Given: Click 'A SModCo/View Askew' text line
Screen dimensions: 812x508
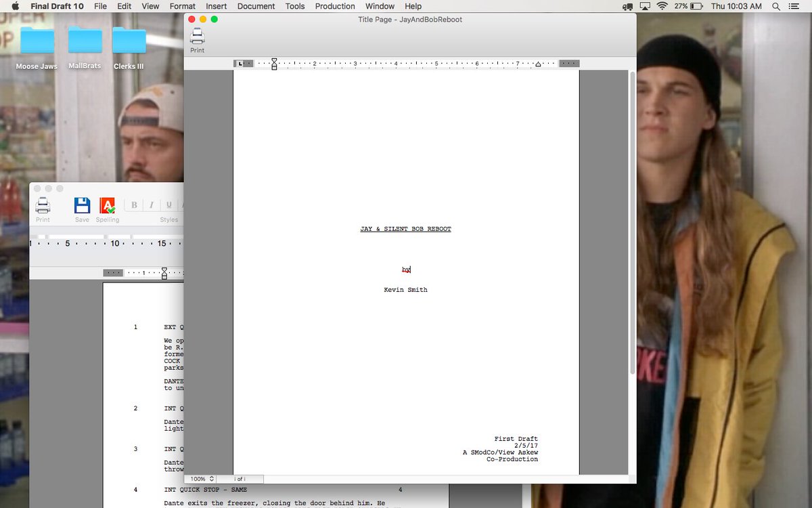Looking at the screenshot, I should [501, 452].
